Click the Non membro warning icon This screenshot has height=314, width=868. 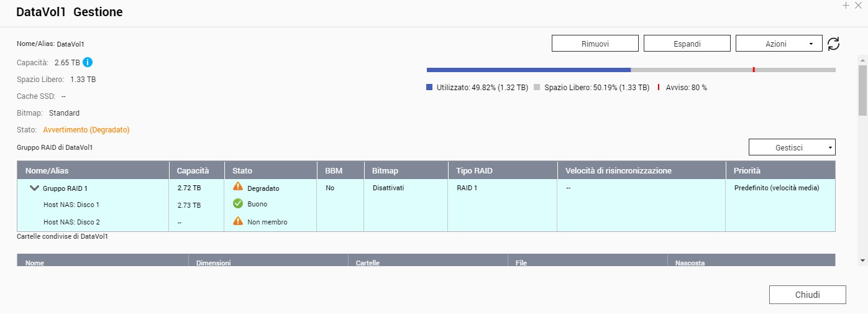pyautogui.click(x=237, y=221)
